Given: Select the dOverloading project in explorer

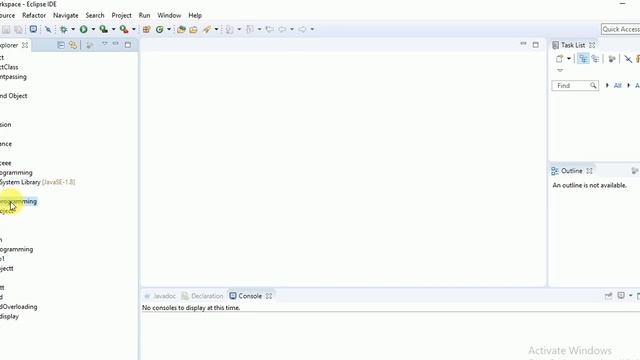Looking at the screenshot, I should pos(19,307).
